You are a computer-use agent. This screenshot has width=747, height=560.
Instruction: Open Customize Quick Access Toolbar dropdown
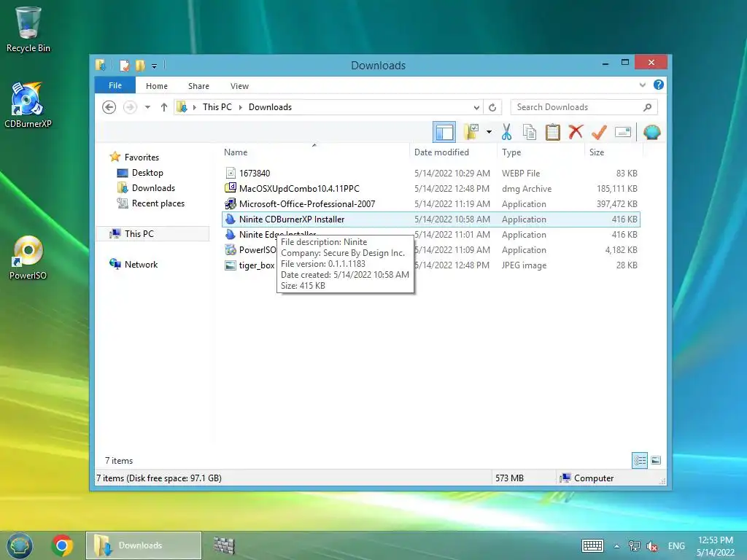tap(154, 66)
